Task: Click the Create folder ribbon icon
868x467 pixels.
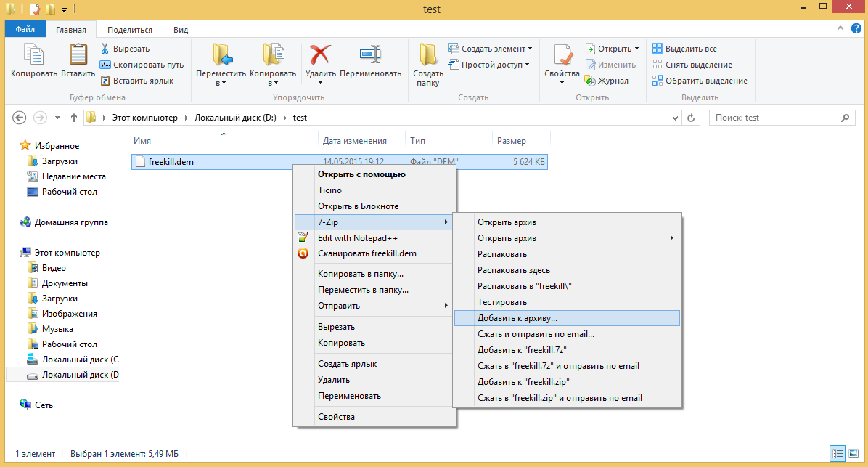Action: click(x=428, y=56)
